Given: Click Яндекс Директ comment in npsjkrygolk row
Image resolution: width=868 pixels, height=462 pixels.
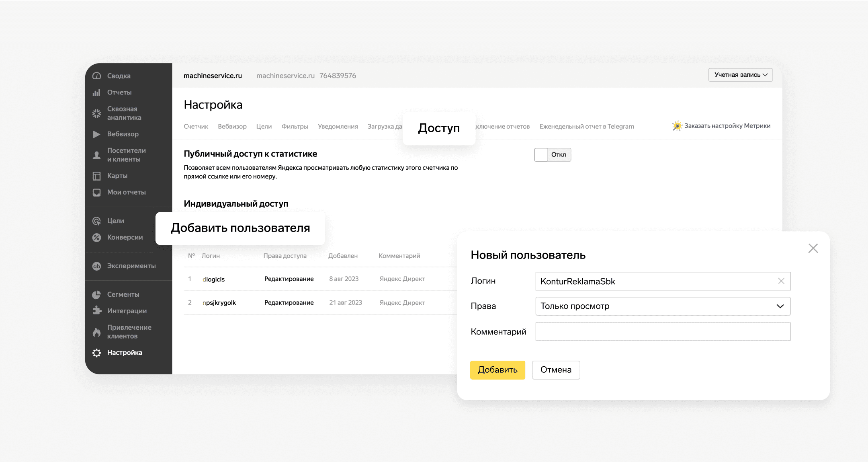Looking at the screenshot, I should pyautogui.click(x=402, y=303).
